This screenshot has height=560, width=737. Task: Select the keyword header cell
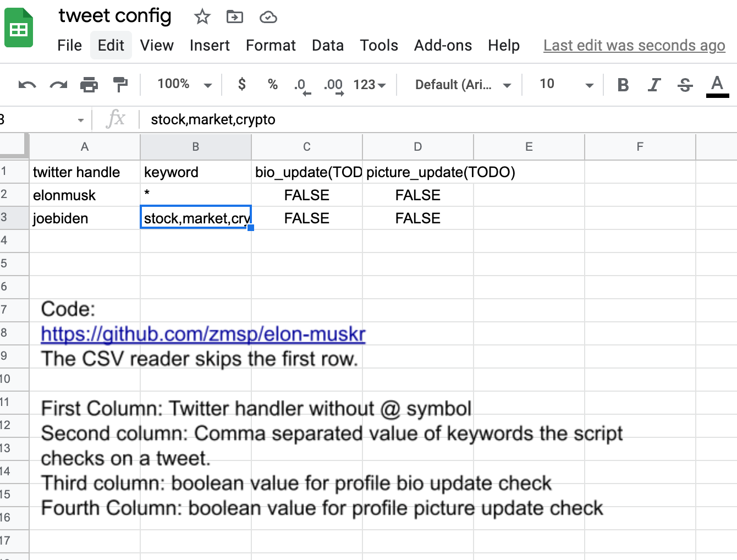(x=196, y=172)
